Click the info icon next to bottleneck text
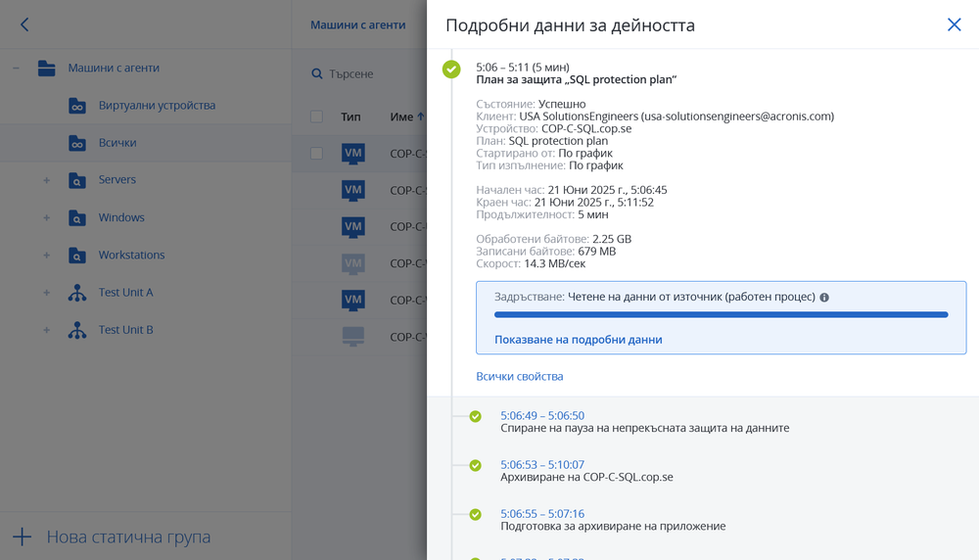The width and height of the screenshot is (979, 560). tap(824, 297)
